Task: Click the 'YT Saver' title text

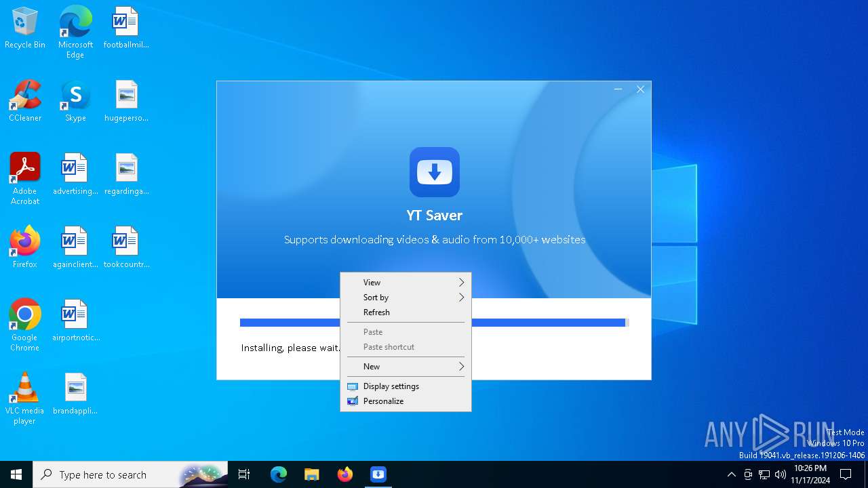Action: 435,216
